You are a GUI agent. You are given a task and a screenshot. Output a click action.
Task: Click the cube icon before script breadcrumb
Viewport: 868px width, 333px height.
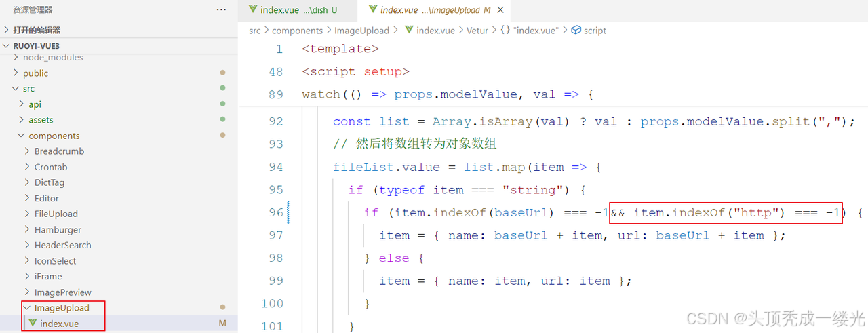click(576, 31)
